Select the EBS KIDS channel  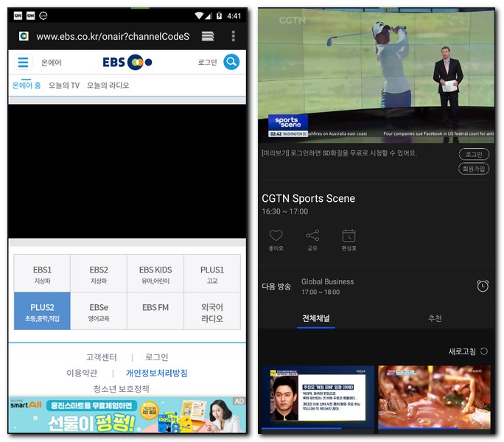[155, 274]
